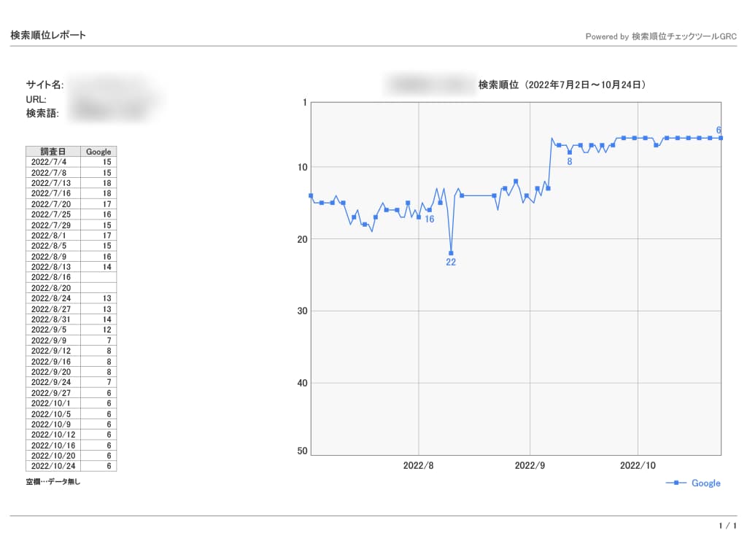Select the 2022/7/29 date cell
Image resolution: width=747 pixels, height=560 pixels.
pyautogui.click(x=53, y=225)
